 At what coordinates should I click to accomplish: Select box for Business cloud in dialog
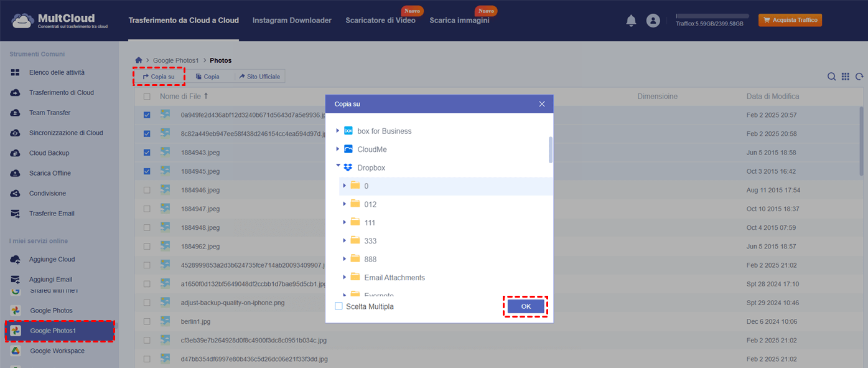coord(384,131)
